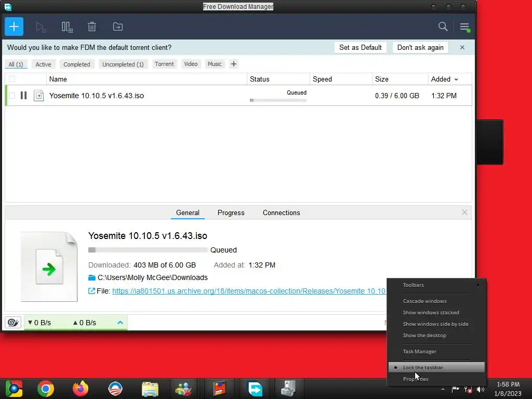Open file explorer folder in taskbar

pos(150,389)
